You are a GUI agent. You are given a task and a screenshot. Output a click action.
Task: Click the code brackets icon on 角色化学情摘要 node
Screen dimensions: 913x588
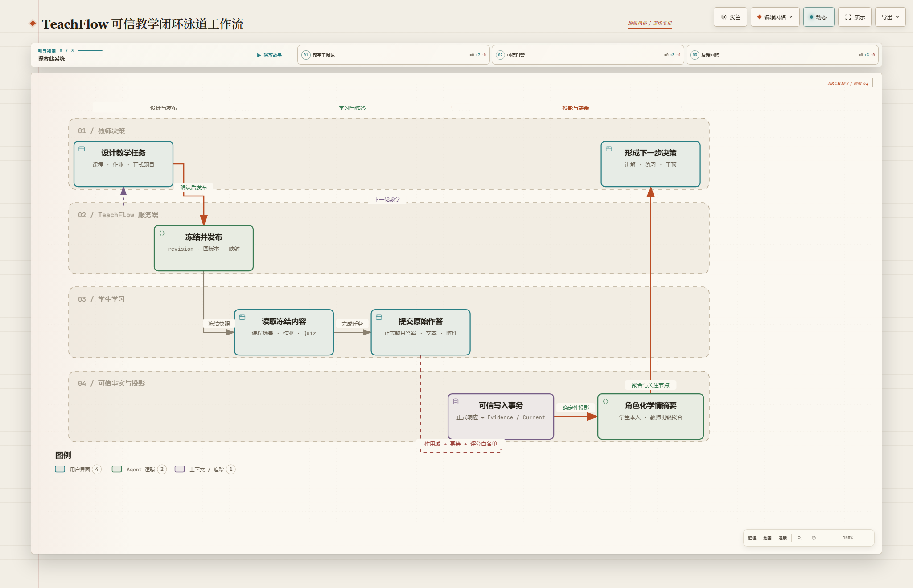pos(605,401)
